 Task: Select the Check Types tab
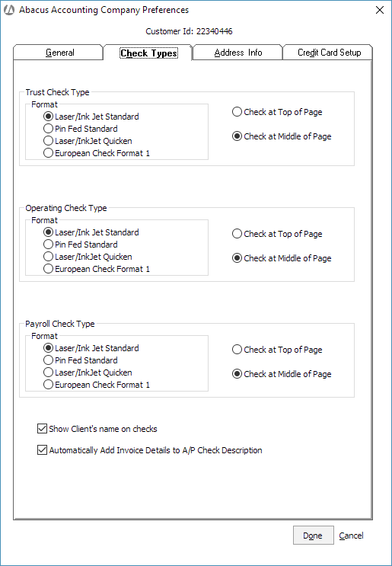(x=148, y=53)
